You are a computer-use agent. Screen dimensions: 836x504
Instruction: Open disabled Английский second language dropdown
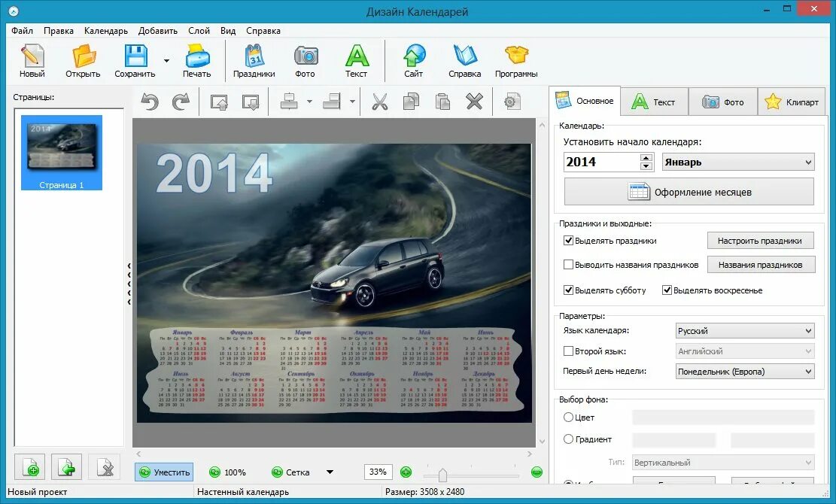coord(745,351)
